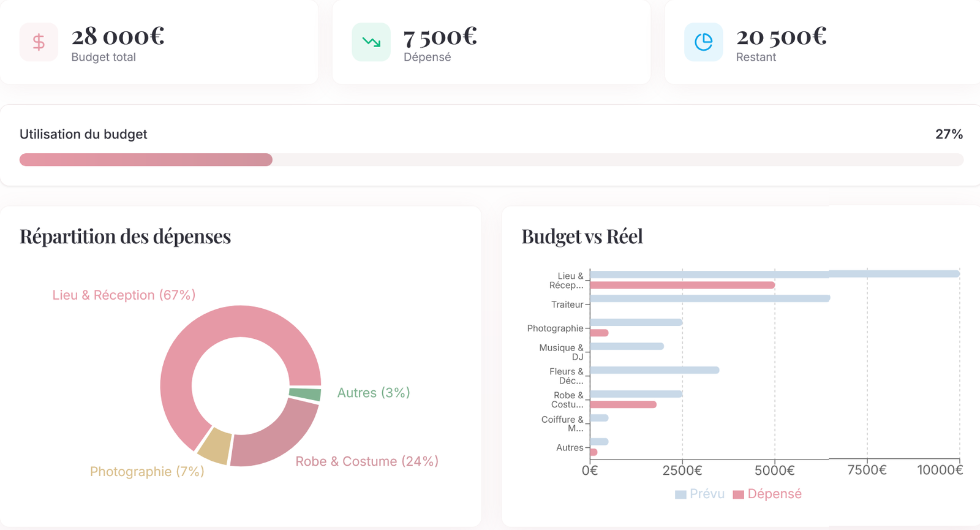Click the green Autres donut slice
Image resolution: width=980 pixels, height=530 pixels.
(x=305, y=394)
